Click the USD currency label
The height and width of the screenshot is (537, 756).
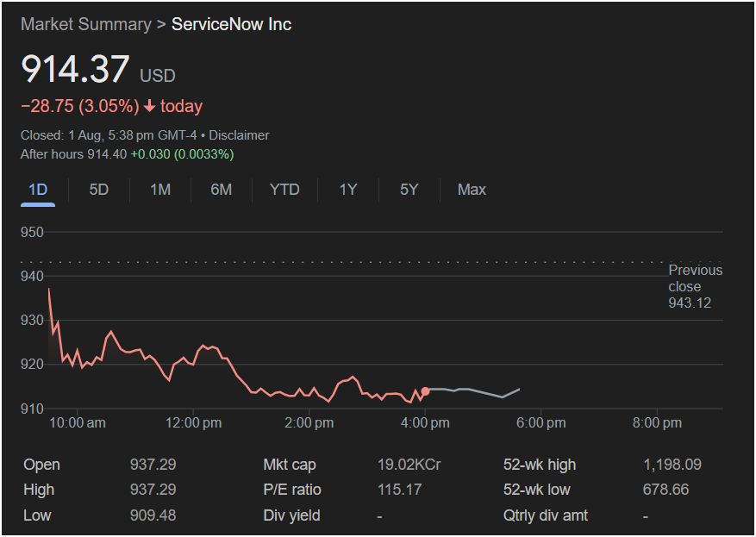pyautogui.click(x=158, y=76)
